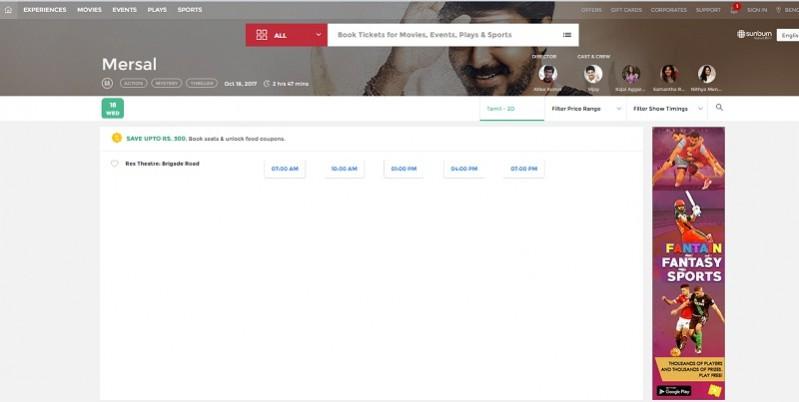This screenshot has height=402, width=799.
Task: Expand Filter Price Range dropdown
Action: click(586, 109)
